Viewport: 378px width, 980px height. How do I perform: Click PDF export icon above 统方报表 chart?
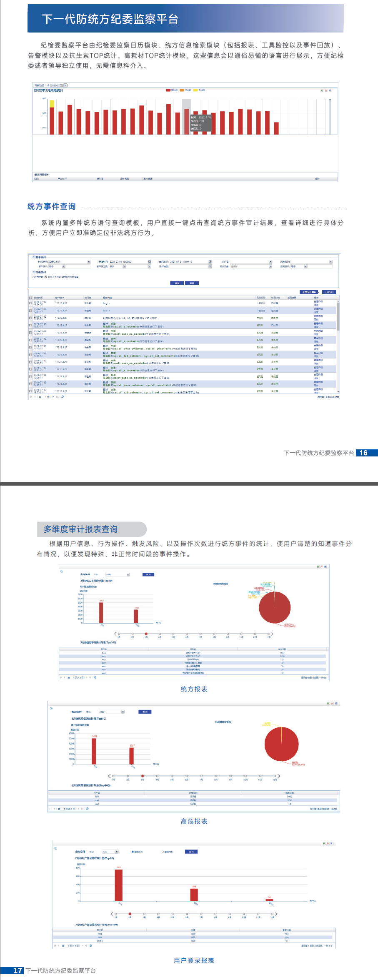tap(321, 566)
